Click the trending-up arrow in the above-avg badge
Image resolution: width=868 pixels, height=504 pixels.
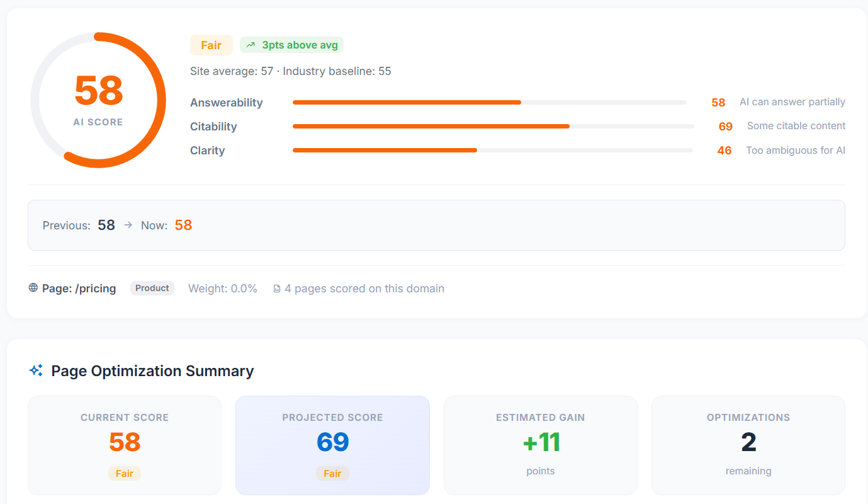[250, 45]
